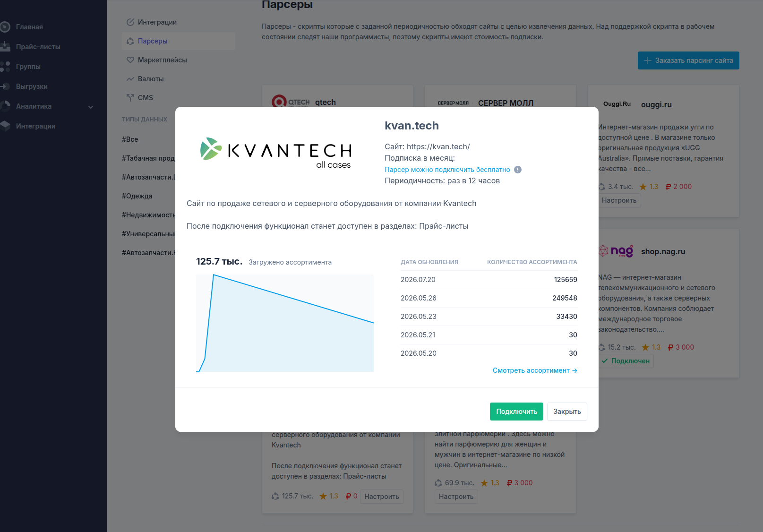The width and height of the screenshot is (763, 532).
Task: Click ouggi.ru card title
Action: (x=656, y=105)
